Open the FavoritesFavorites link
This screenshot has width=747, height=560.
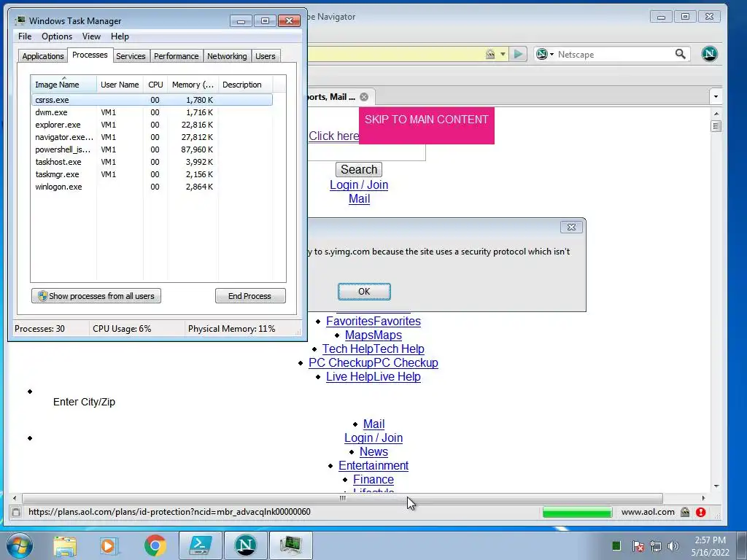373,322
